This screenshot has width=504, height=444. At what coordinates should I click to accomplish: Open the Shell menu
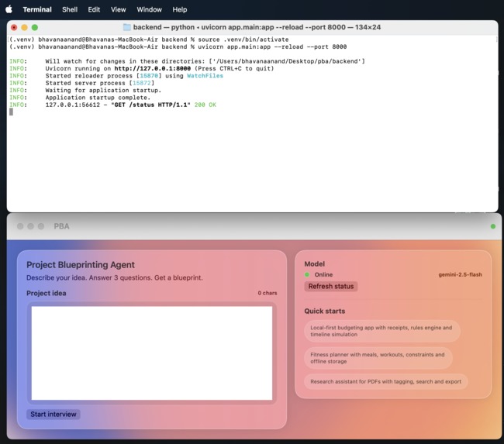(x=70, y=9)
